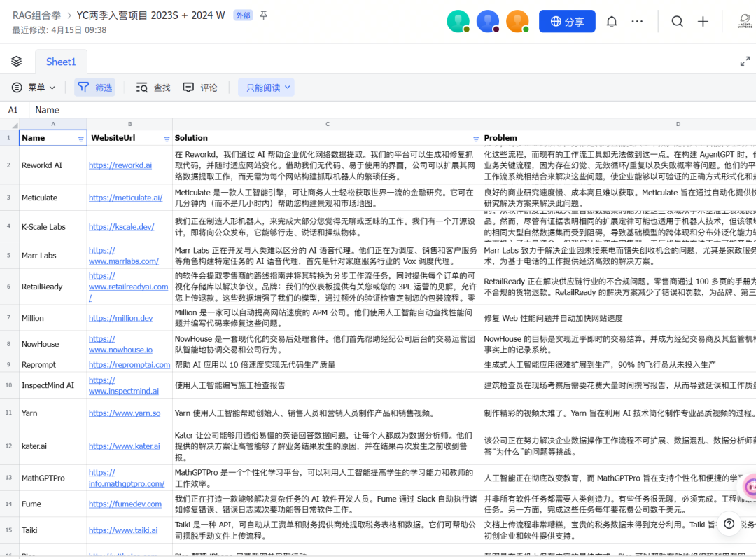Click the pink assistant floating icon
This screenshot has height=559, width=756.
(x=750, y=486)
